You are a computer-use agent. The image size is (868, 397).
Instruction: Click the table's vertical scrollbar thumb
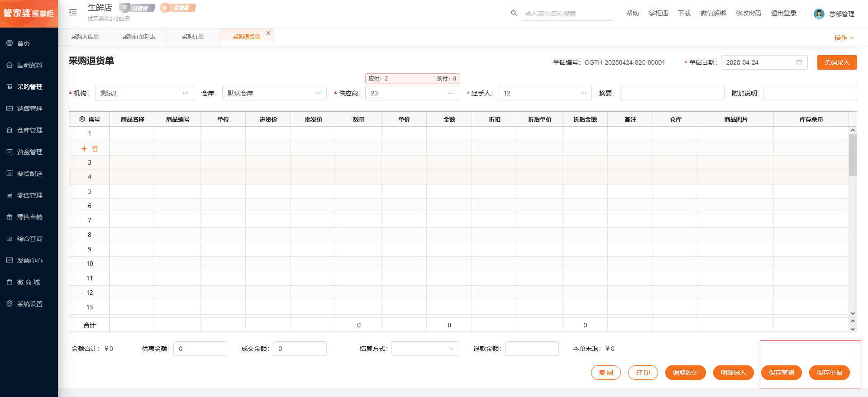click(x=853, y=155)
